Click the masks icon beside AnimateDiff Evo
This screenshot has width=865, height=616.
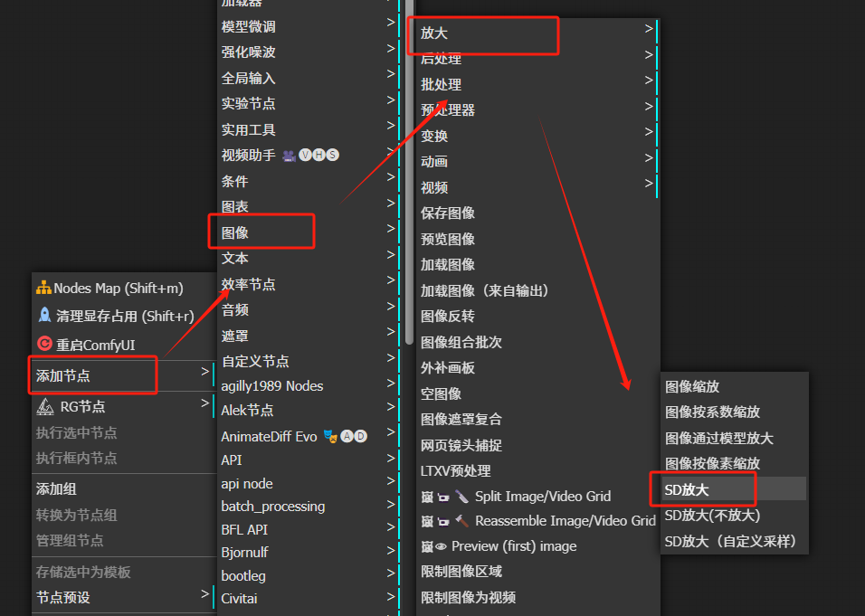coord(330,436)
